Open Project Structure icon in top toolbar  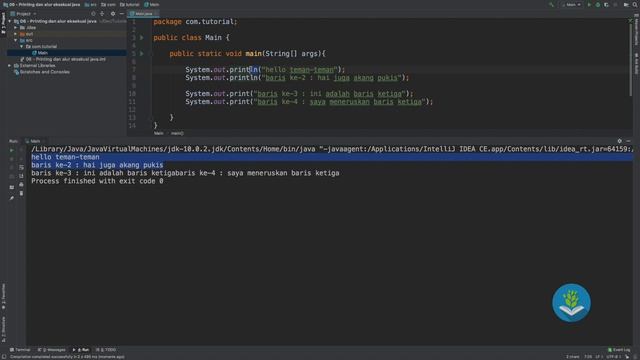pyautogui.click(x=627, y=4)
